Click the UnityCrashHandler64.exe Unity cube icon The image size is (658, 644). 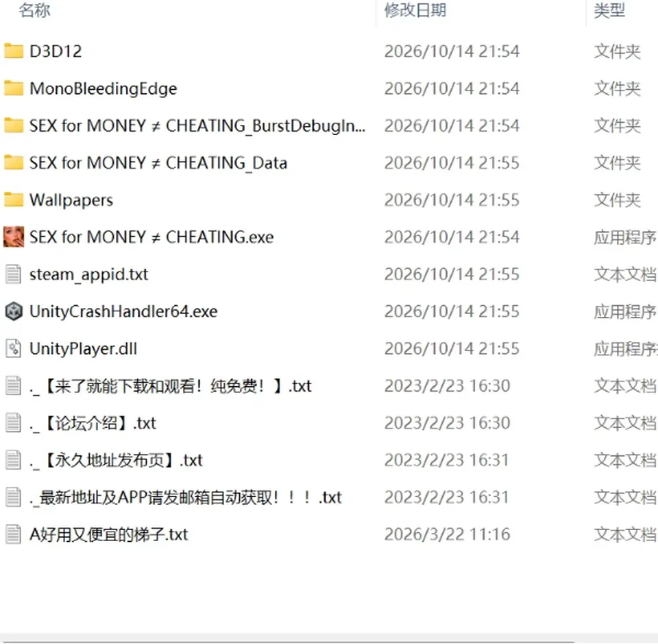[x=14, y=311]
